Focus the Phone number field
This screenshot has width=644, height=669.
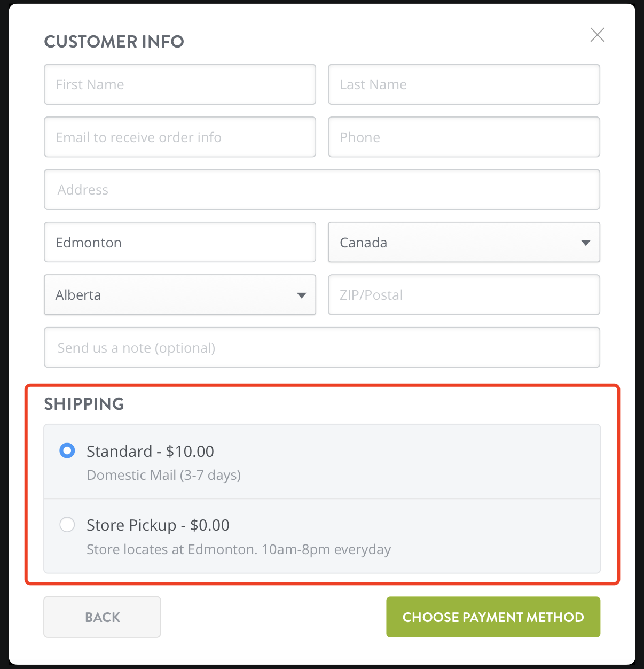pos(464,137)
